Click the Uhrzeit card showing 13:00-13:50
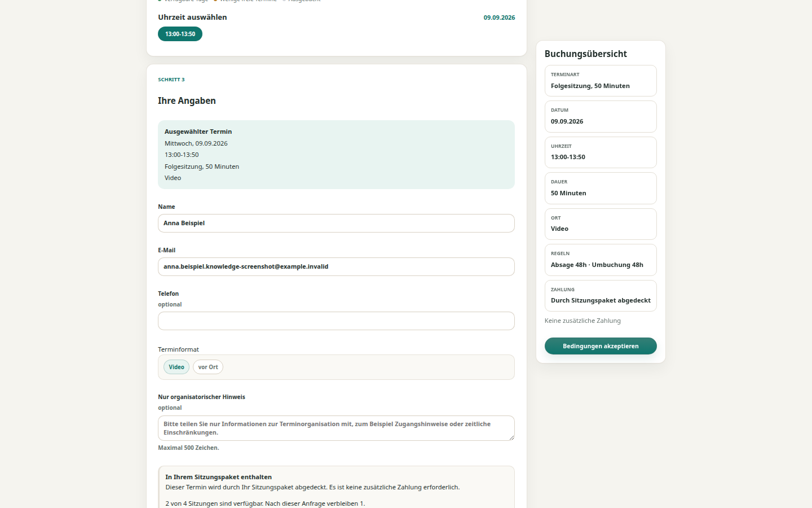812x508 pixels. pyautogui.click(x=601, y=152)
